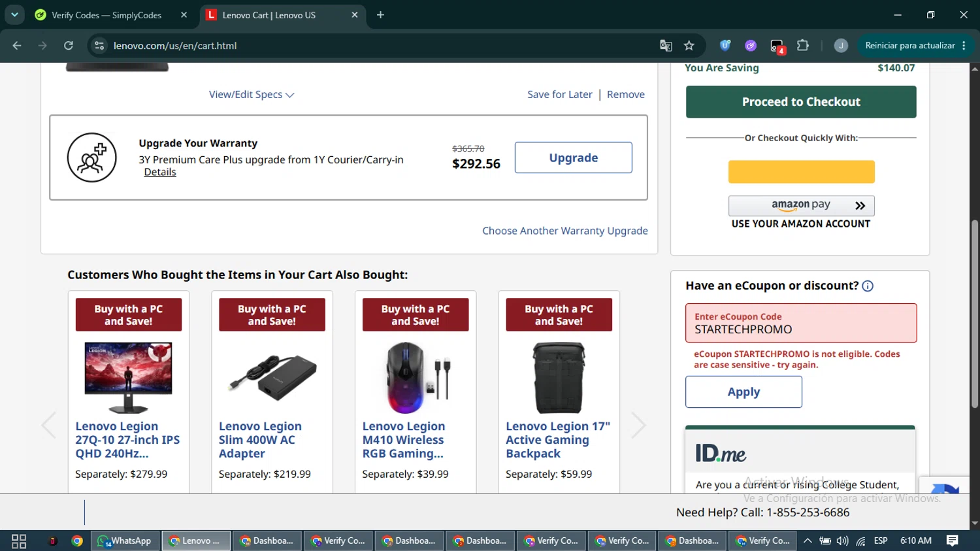Open the Bitwarden shield extension icon
Screen dimensions: 980x551
[725, 46]
